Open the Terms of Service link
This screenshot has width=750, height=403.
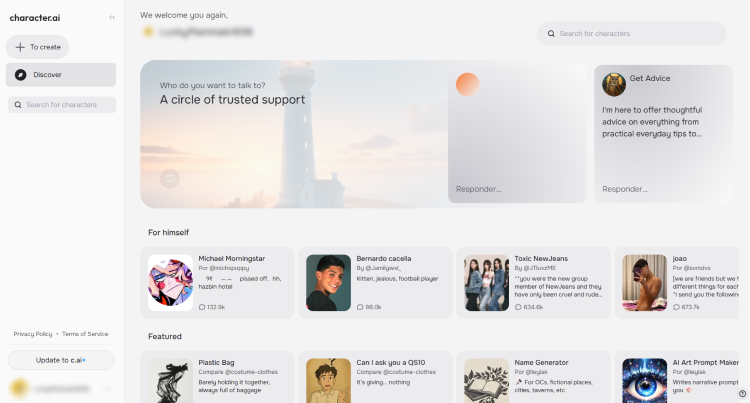(85, 334)
